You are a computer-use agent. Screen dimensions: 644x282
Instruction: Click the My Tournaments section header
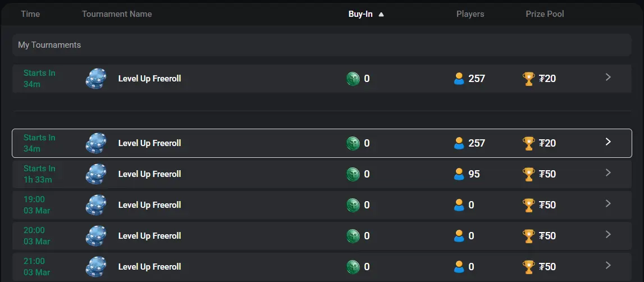(49, 45)
